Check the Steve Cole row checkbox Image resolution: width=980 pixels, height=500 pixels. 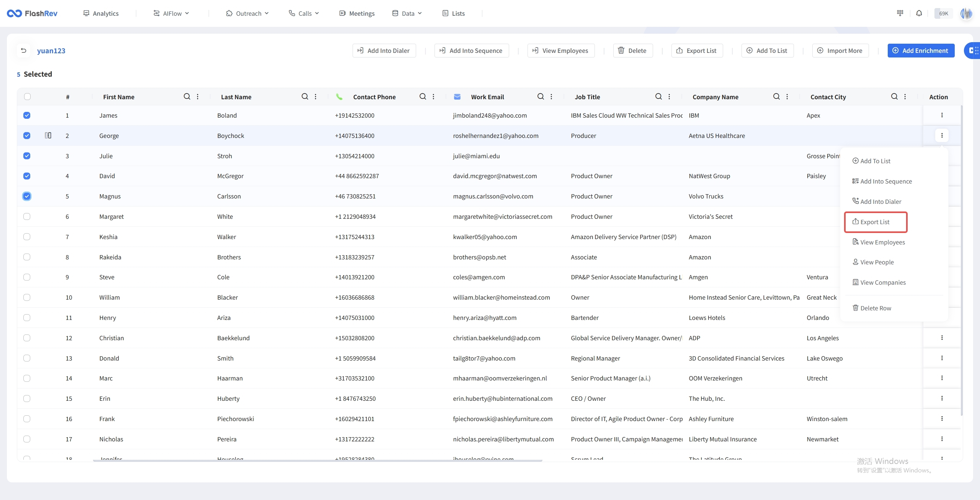(x=27, y=277)
